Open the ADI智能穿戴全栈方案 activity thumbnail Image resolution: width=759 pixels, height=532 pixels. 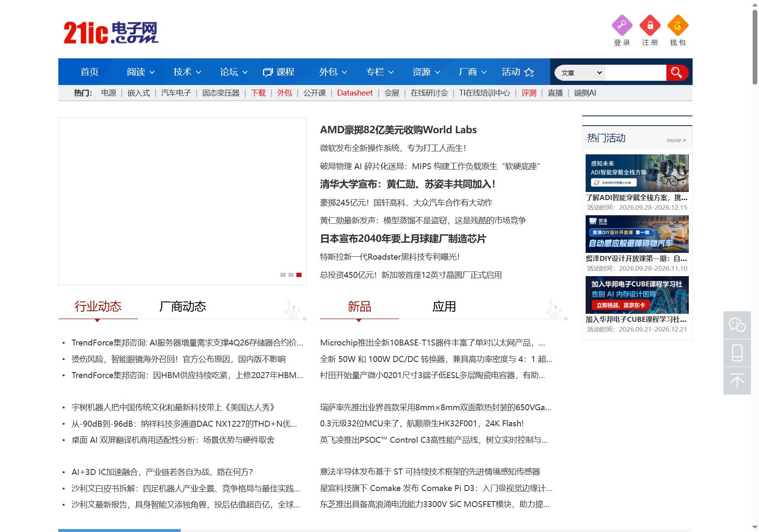click(637, 173)
